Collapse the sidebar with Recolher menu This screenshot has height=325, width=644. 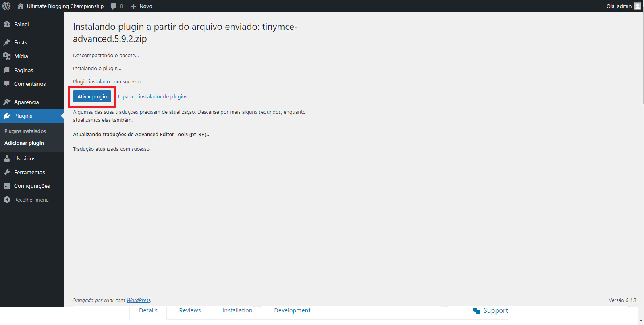click(27, 200)
